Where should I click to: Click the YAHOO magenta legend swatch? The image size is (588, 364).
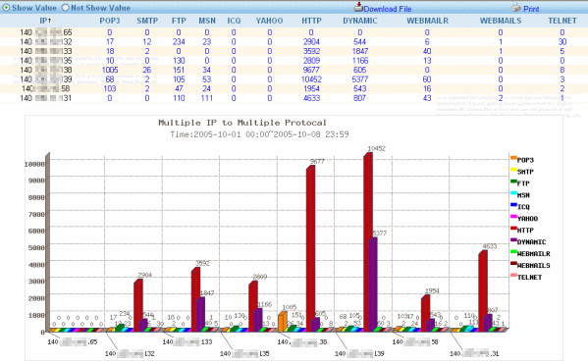513,217
